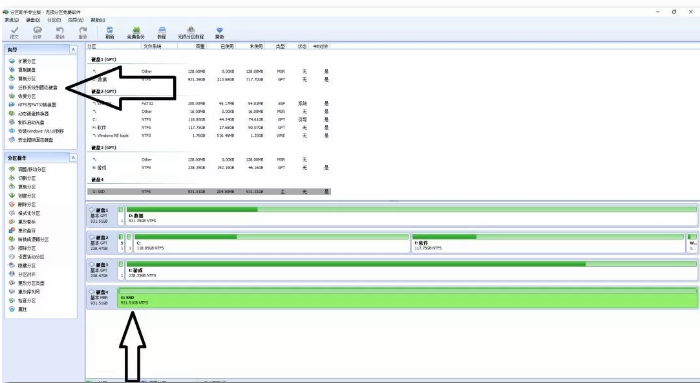Click the Undo (撤销) toolbar icon
The image size is (700, 383).
click(60, 32)
